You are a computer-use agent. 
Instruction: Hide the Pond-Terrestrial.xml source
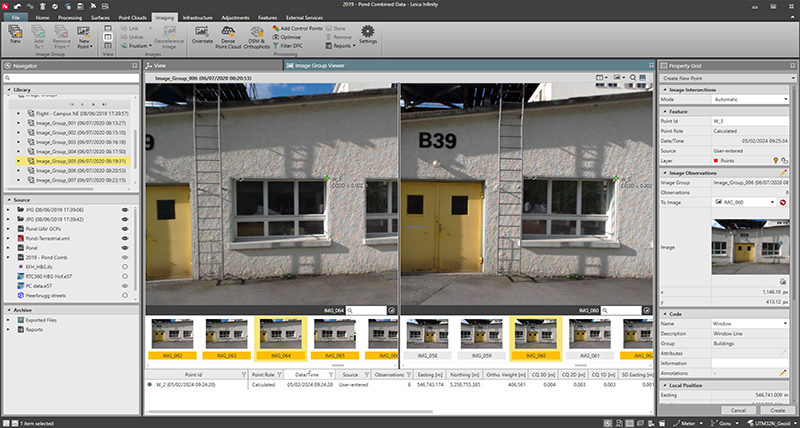126,238
